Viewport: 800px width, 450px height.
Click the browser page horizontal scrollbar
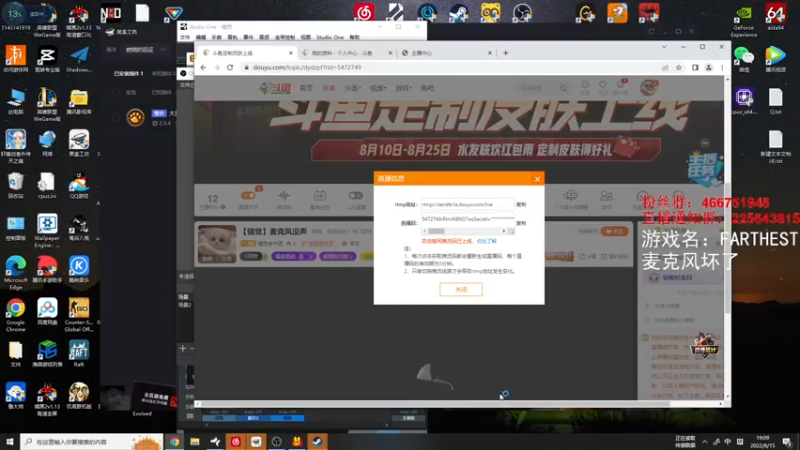click(x=459, y=404)
